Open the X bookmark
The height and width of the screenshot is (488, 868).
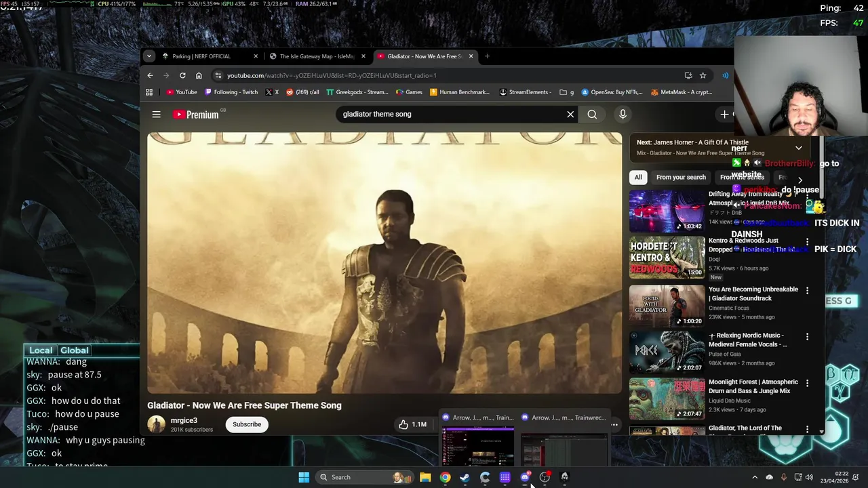(272, 92)
